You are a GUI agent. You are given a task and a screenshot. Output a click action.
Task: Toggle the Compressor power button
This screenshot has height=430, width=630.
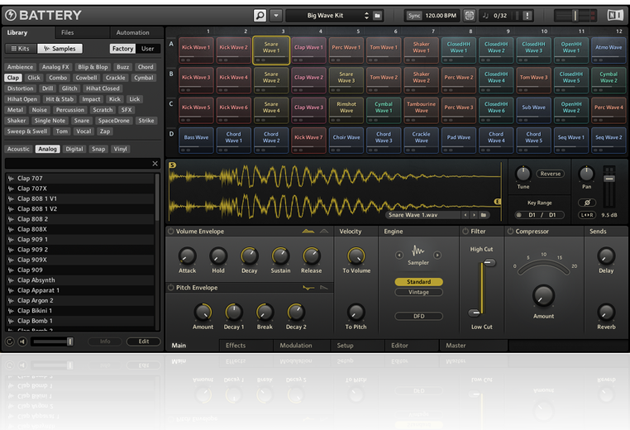[510, 231]
